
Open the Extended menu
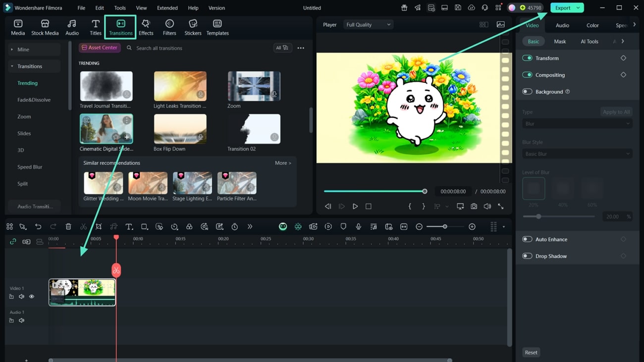[167, 8]
